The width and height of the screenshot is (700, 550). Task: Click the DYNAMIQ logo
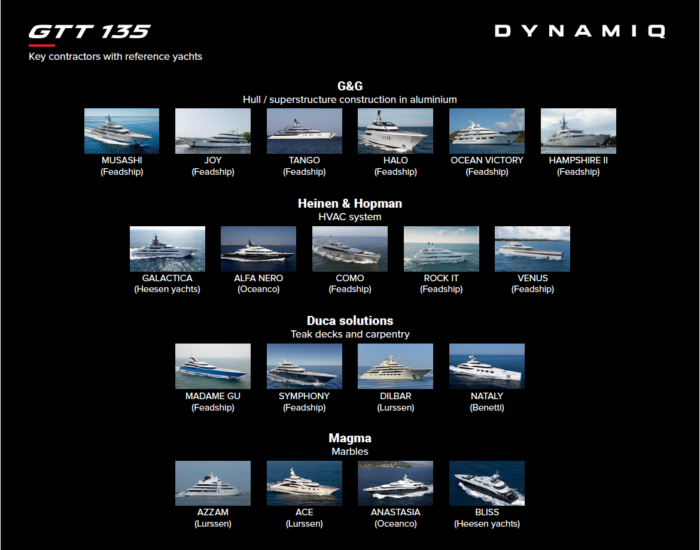click(580, 31)
